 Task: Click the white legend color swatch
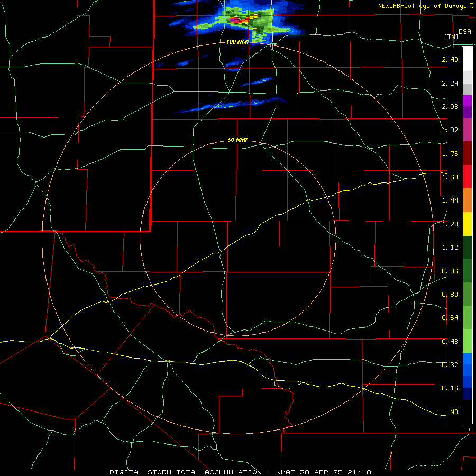467,59
